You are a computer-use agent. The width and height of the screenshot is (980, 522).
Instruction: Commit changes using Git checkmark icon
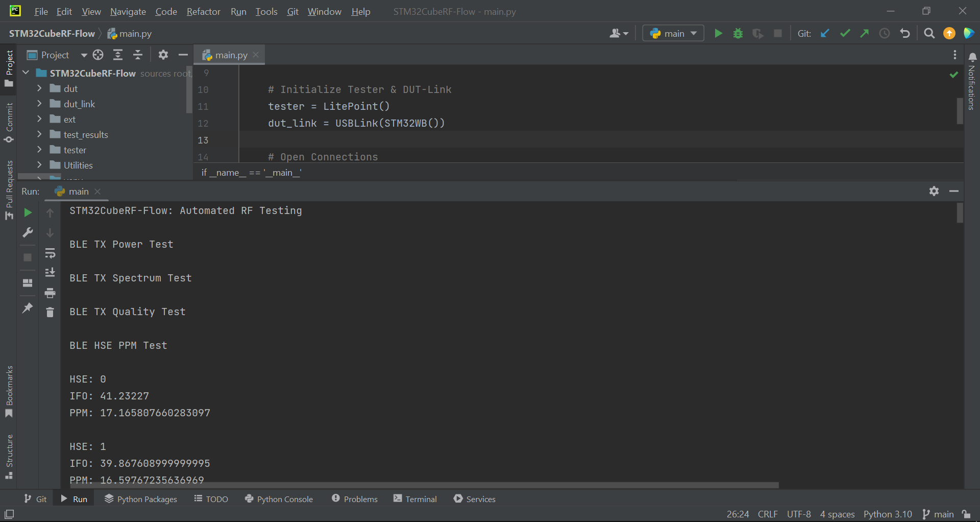(x=845, y=34)
